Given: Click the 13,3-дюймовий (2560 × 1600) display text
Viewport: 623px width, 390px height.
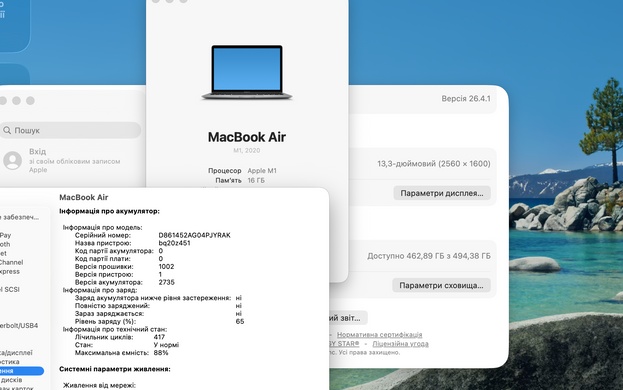Looking at the screenshot, I should pyautogui.click(x=434, y=164).
